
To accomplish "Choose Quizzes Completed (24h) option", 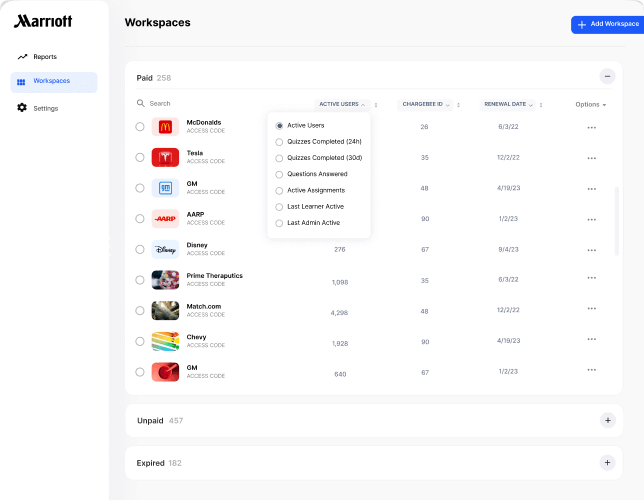I will 279,142.
